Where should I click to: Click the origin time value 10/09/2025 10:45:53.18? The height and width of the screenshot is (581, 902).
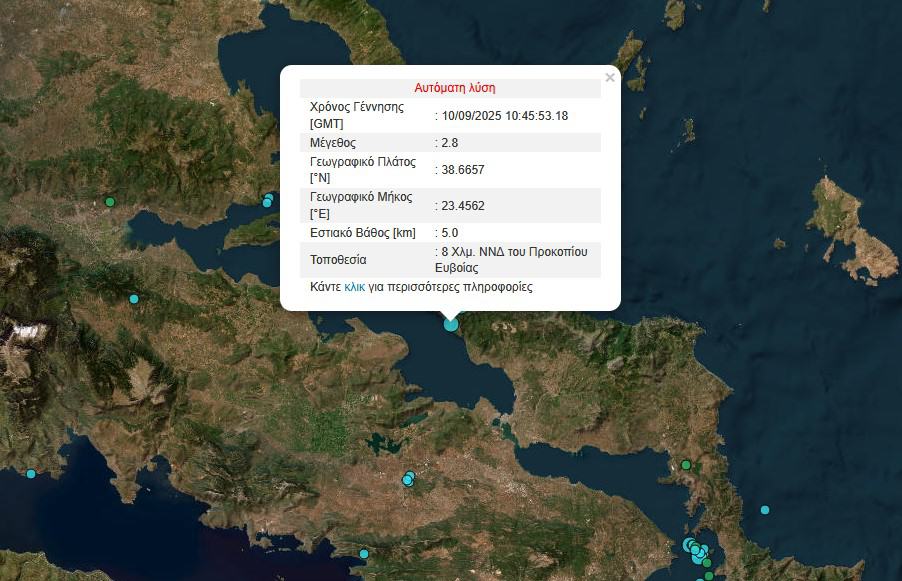tap(504, 116)
